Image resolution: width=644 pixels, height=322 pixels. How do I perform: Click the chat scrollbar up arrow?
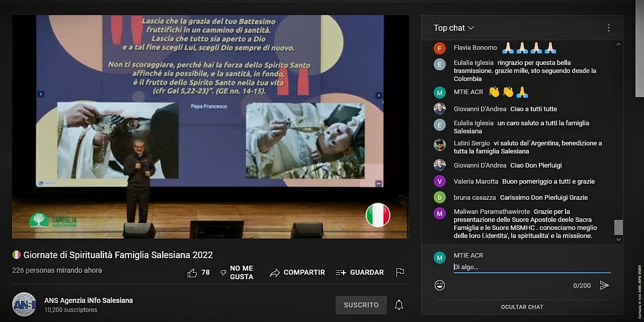pyautogui.click(x=618, y=44)
